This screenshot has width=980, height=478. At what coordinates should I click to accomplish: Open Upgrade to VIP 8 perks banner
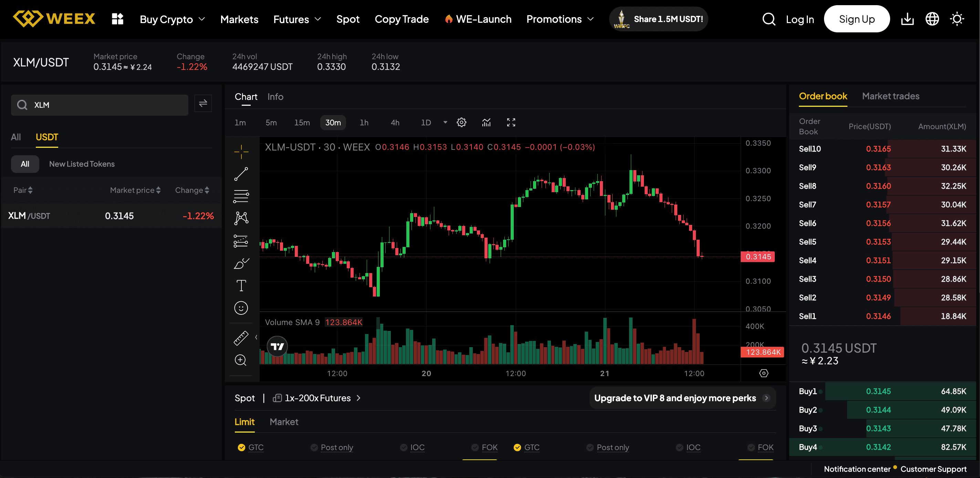click(682, 398)
